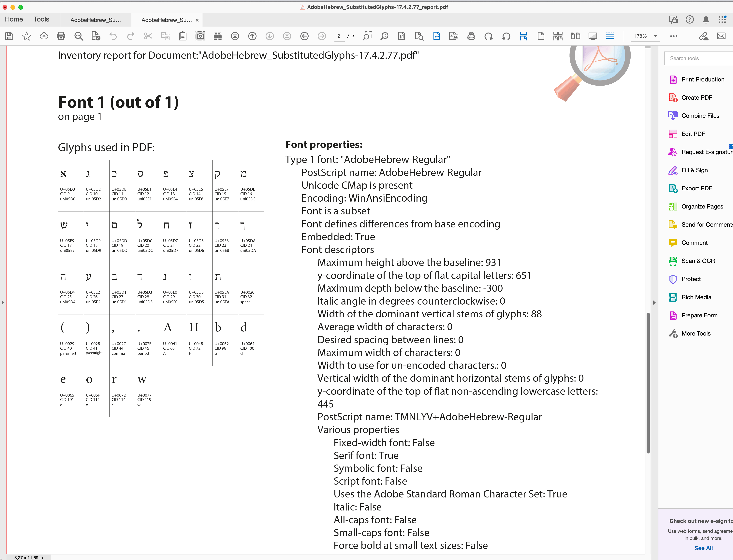Click the send by email envelope icon
This screenshot has width=733, height=560.
pos(721,36)
